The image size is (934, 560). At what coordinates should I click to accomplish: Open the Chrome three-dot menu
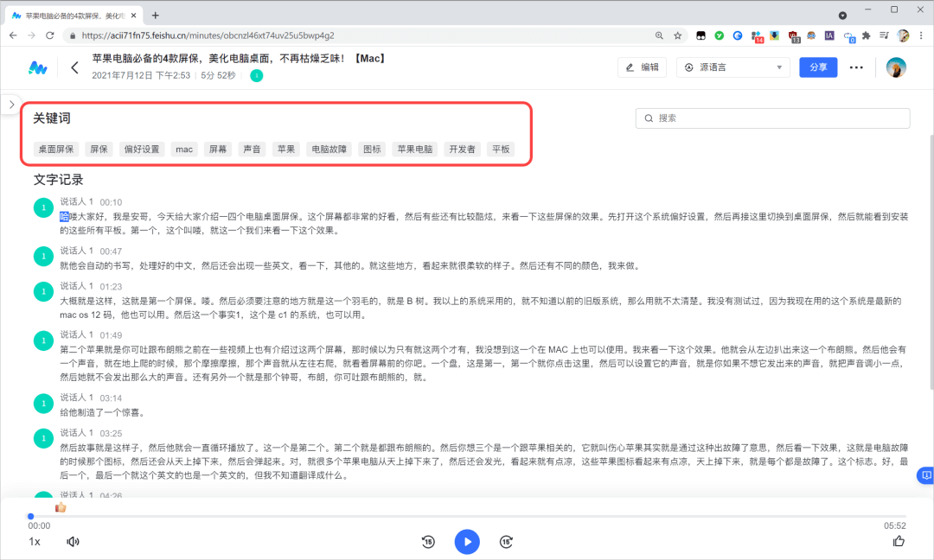[921, 35]
